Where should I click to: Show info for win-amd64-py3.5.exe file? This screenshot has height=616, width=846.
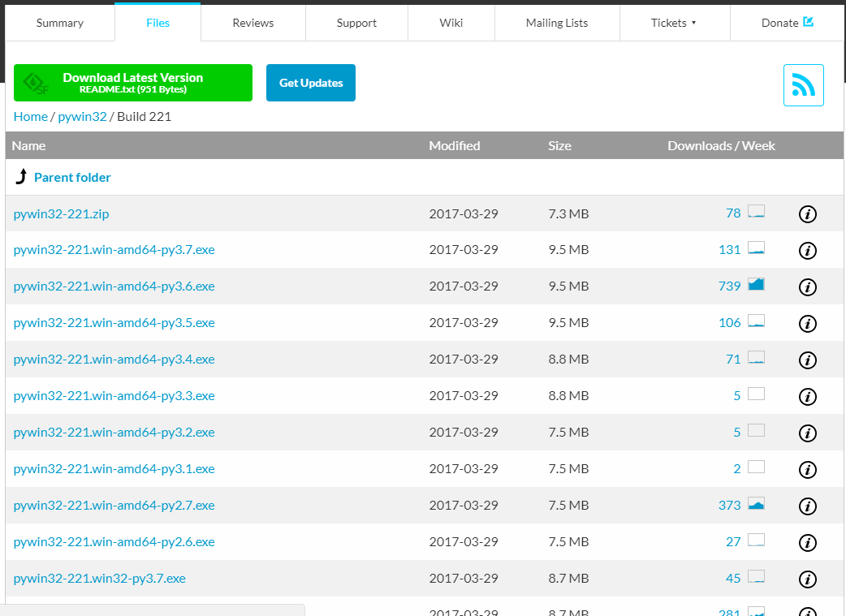tap(807, 324)
